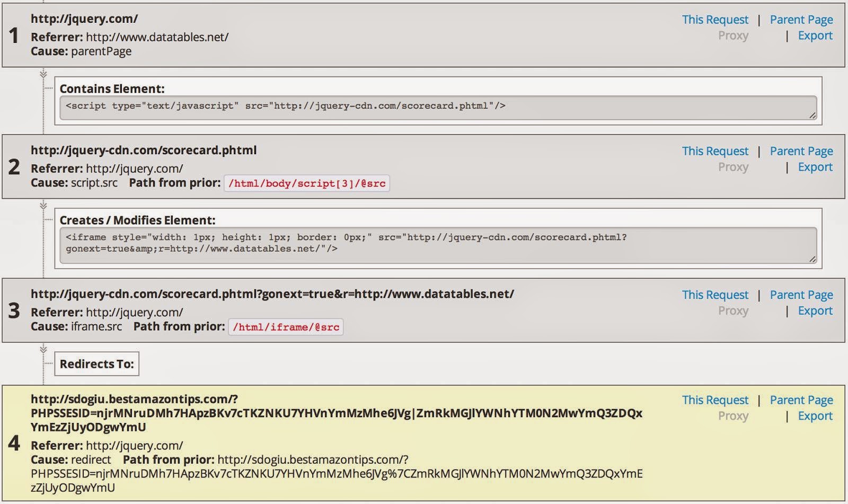Open Parent Page link in request 1
Viewport: 848px width, 504px height.
[801, 20]
